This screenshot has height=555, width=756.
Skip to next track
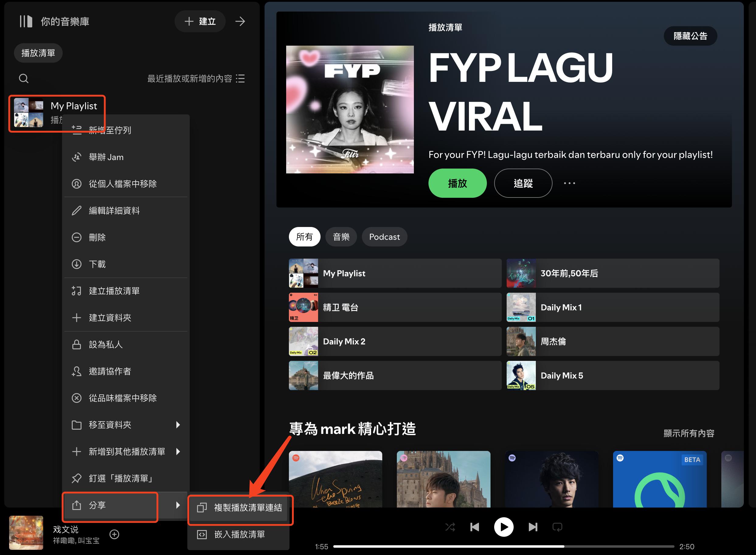coord(533,527)
